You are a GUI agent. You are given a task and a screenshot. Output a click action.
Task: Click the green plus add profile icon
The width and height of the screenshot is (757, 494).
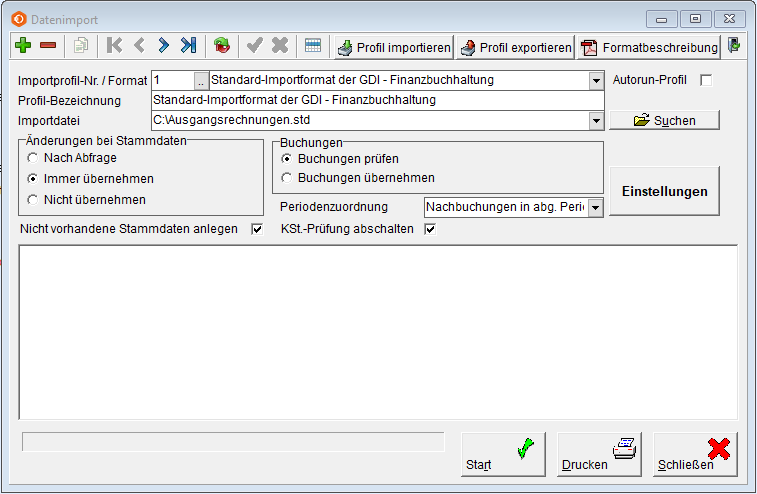click(24, 46)
